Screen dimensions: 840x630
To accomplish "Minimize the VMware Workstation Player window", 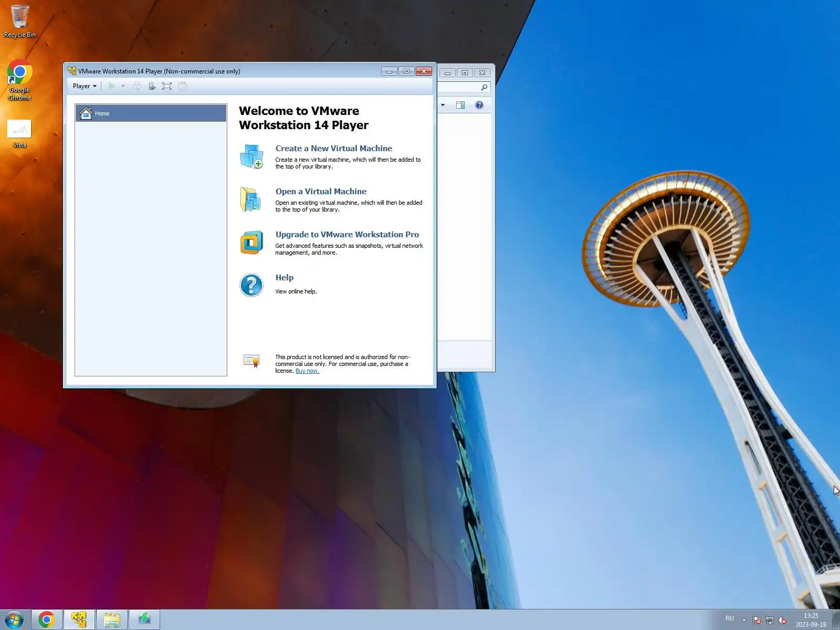I will coord(389,71).
